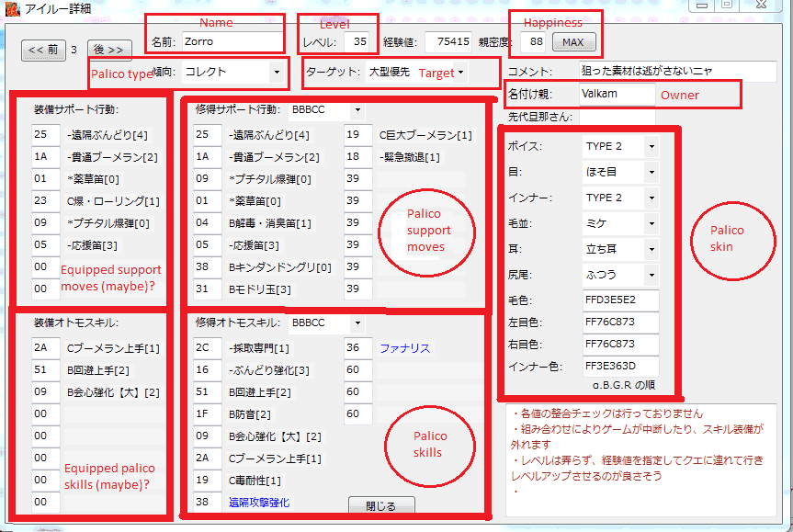The image size is (793, 532).
Task: Click learned support code field 31
Action: (208, 289)
